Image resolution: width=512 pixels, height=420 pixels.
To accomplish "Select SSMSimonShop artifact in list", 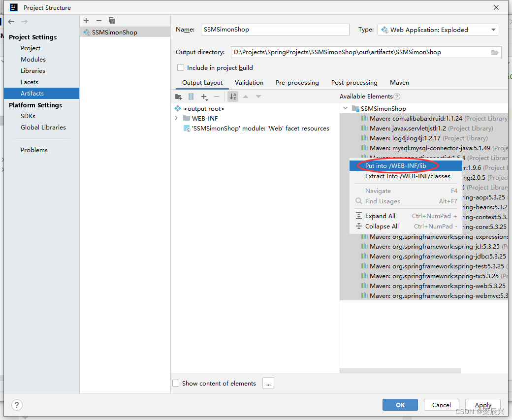I will pyautogui.click(x=125, y=32).
